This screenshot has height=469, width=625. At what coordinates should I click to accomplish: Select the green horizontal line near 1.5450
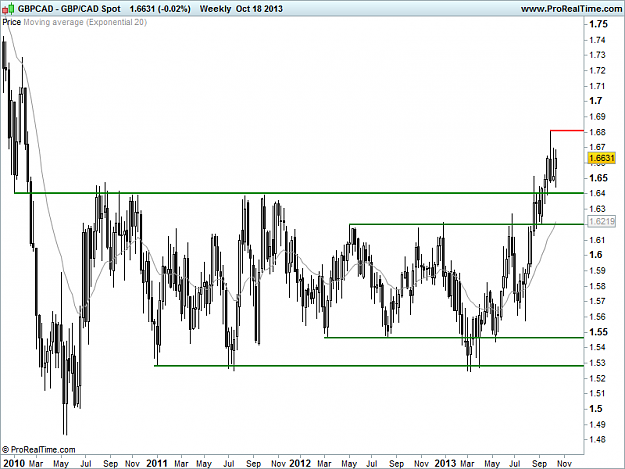pos(454,338)
